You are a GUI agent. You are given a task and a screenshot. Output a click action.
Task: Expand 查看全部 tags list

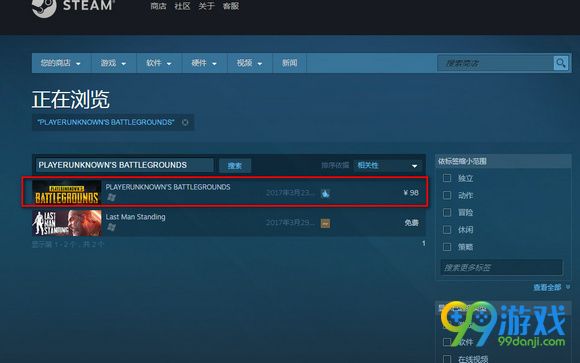(x=551, y=287)
